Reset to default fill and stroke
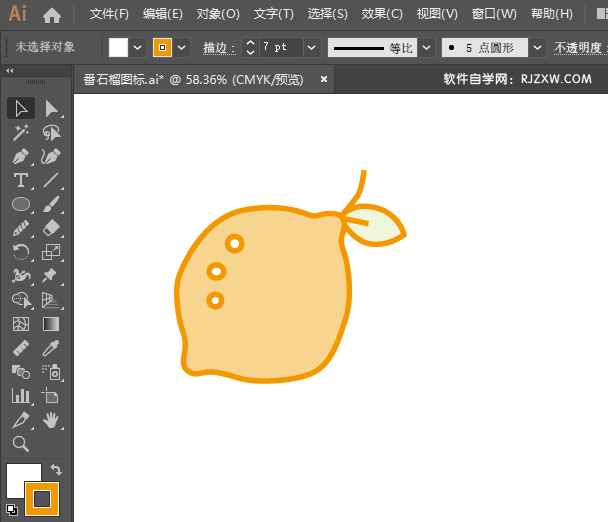 [11, 509]
